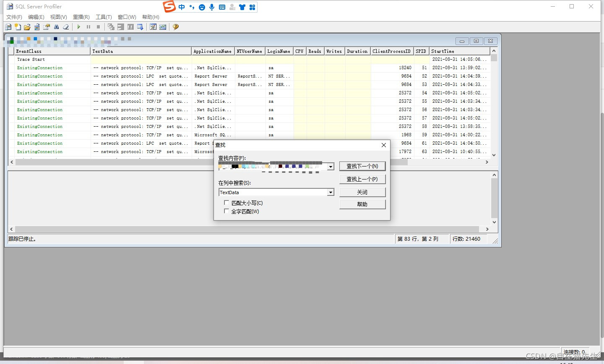Start the trace with the green play icon
Image resolution: width=604 pixels, height=364 pixels.
(x=79, y=27)
